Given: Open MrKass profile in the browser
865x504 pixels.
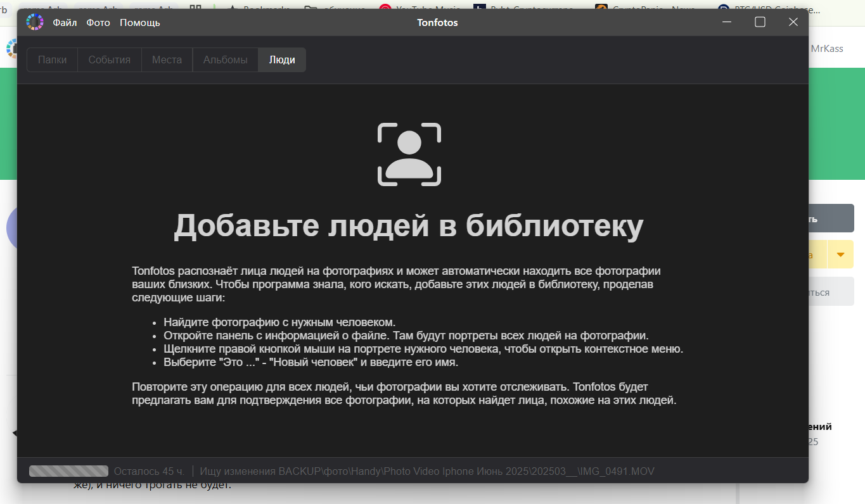Looking at the screenshot, I should (827, 48).
